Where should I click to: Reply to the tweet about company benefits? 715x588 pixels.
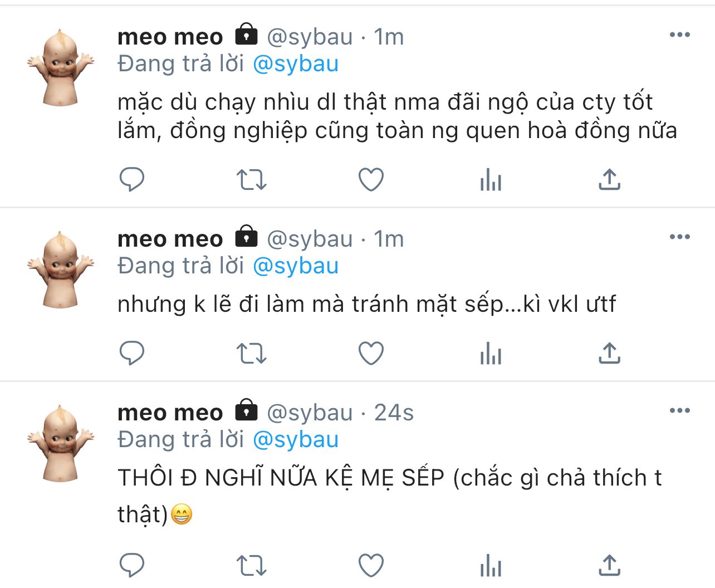132,179
